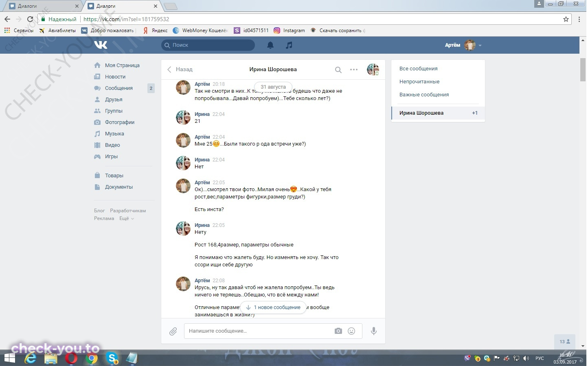This screenshot has height=366, width=588.
Task: Open the Сервисы apps bookmark
Action: point(19,30)
